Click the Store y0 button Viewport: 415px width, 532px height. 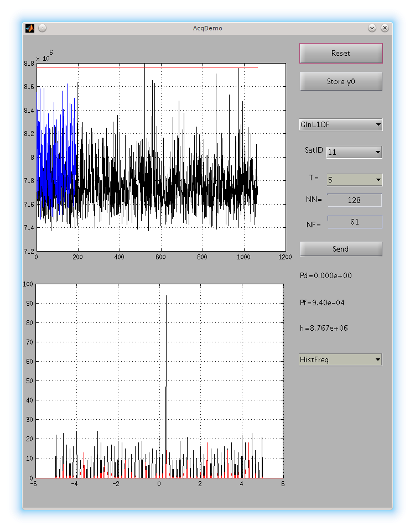341,82
